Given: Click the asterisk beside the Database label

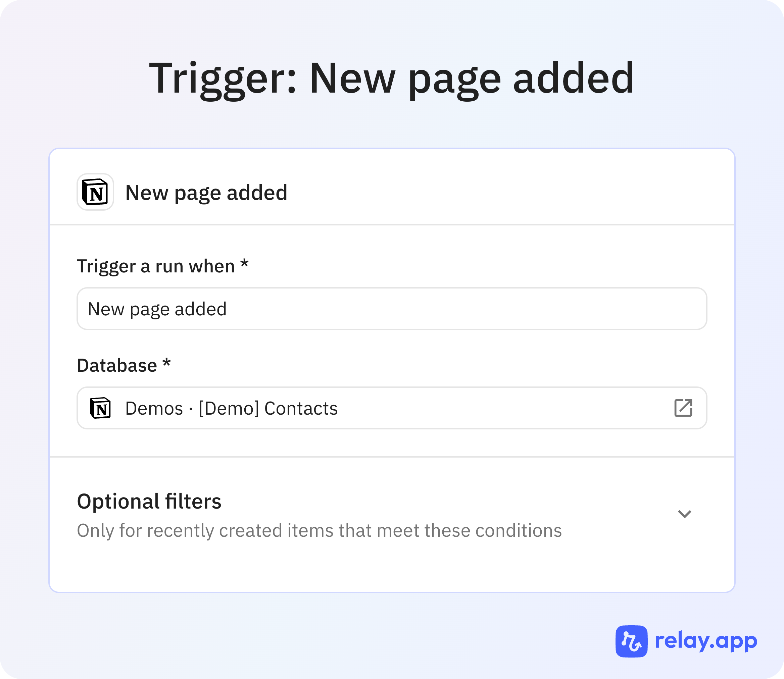Looking at the screenshot, I should click(x=166, y=364).
